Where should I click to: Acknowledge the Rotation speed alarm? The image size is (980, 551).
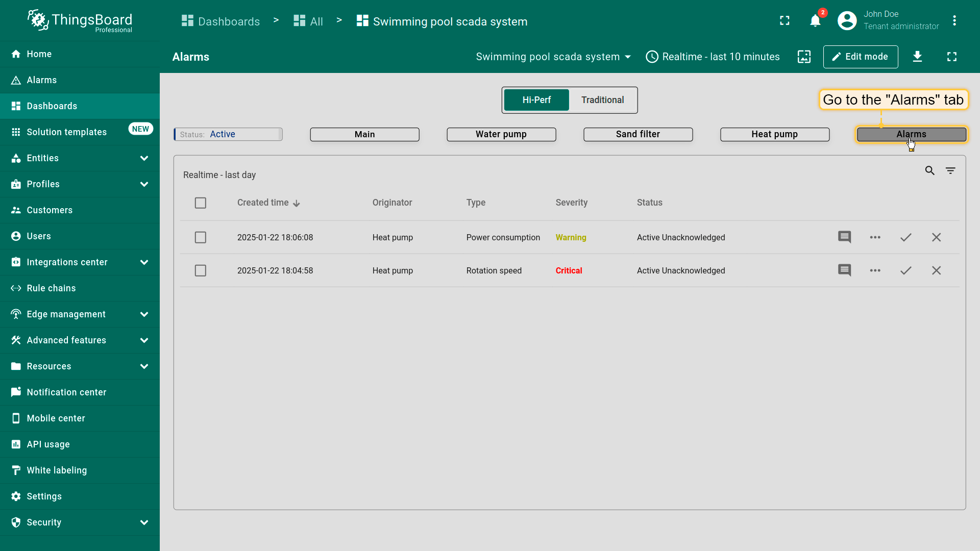(905, 270)
